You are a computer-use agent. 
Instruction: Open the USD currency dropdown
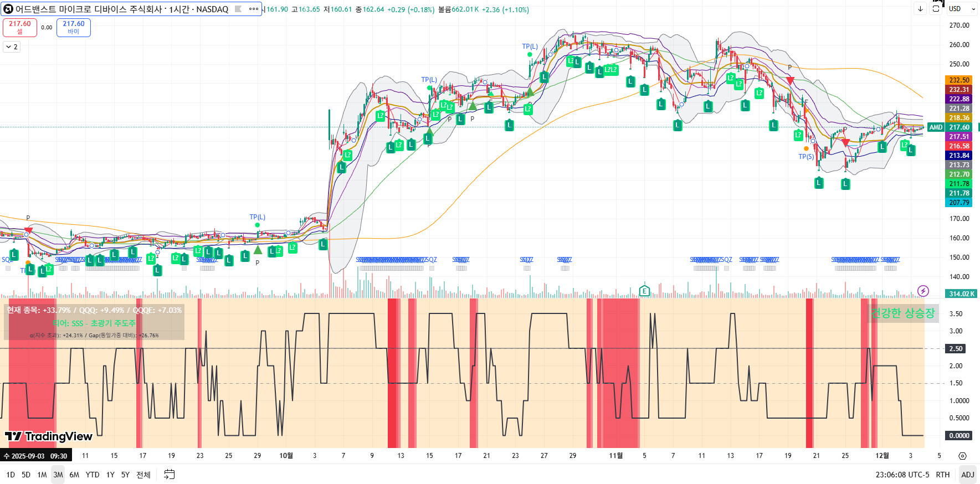pos(962,8)
